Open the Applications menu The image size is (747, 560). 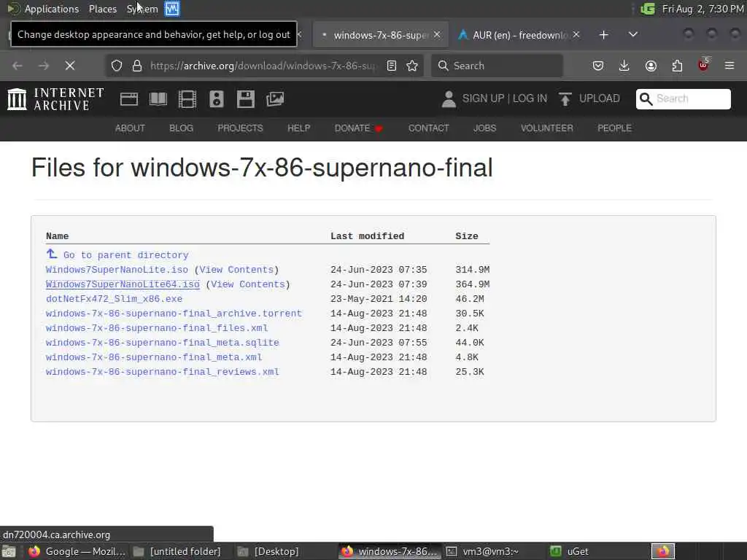[x=44, y=9]
